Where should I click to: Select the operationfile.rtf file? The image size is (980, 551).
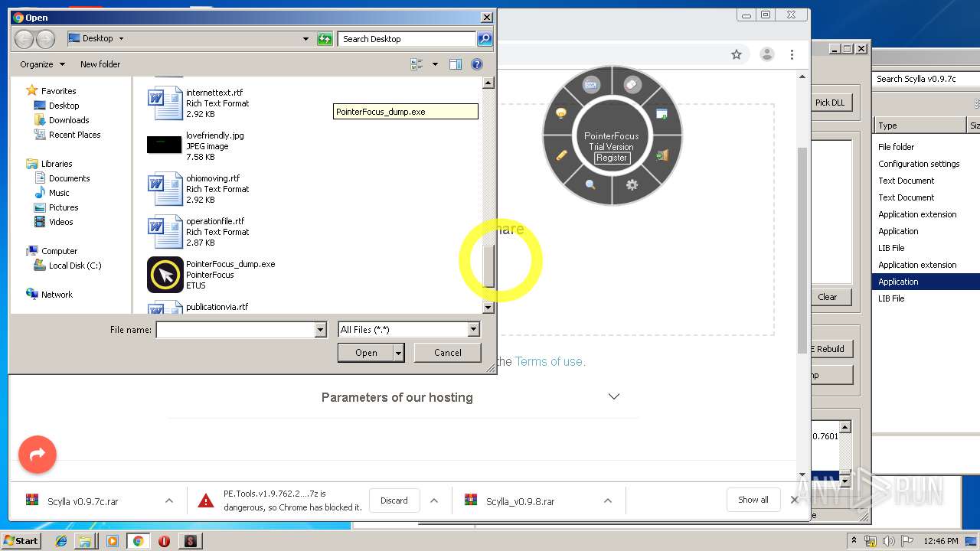point(199,232)
